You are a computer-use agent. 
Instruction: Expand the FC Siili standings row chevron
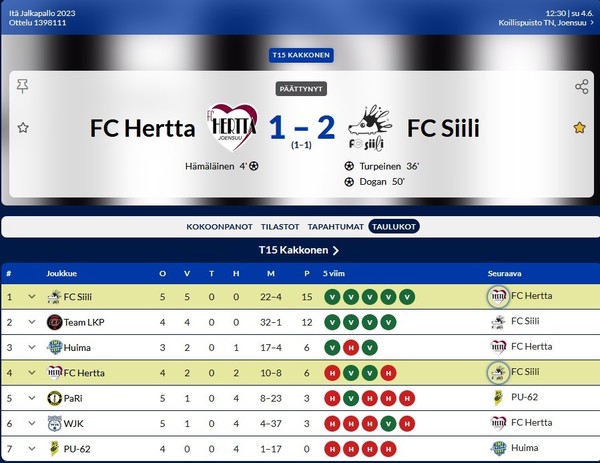coord(32,297)
